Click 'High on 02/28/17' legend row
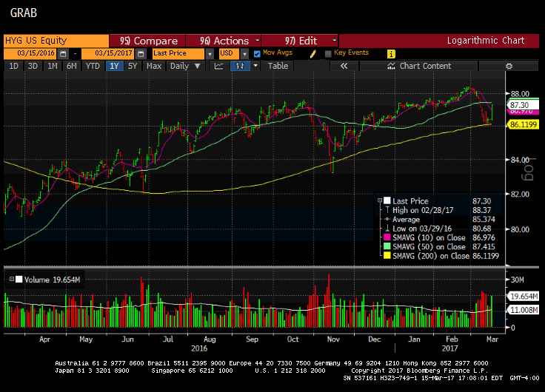 pos(438,210)
